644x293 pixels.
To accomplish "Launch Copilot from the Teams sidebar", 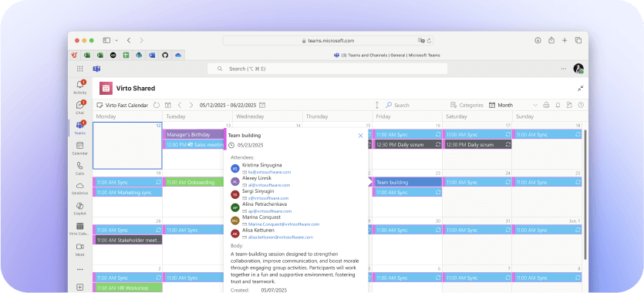I will [80, 208].
